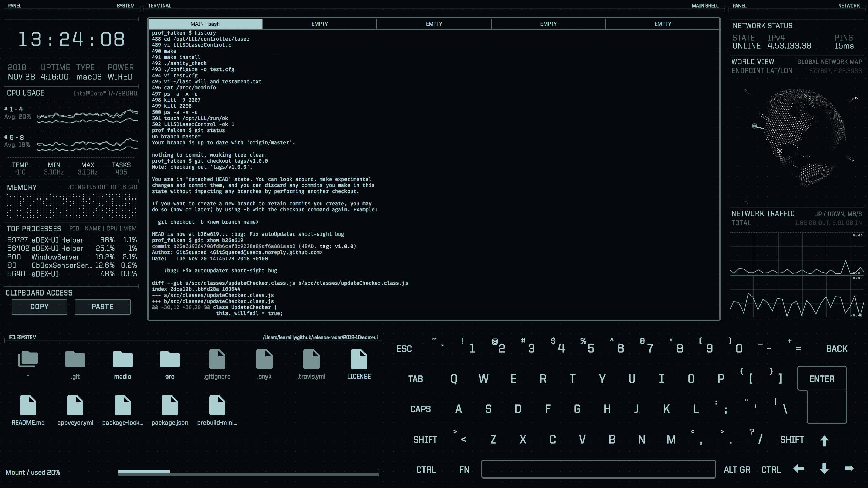
Task: Click the PASTE clipboard button
Action: pos(102,306)
